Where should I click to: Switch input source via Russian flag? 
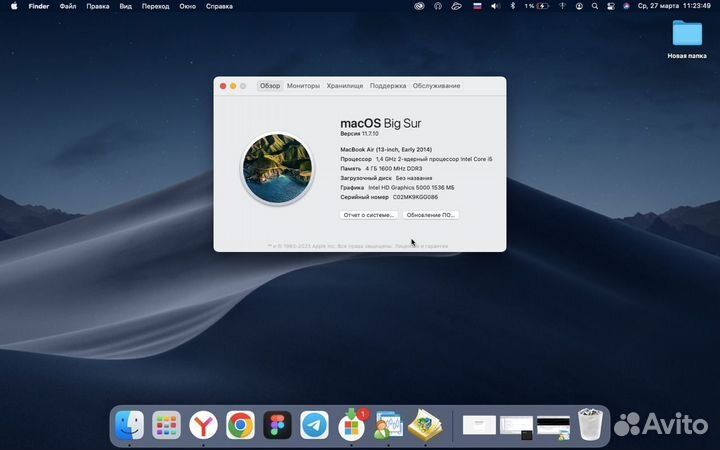pyautogui.click(x=478, y=6)
